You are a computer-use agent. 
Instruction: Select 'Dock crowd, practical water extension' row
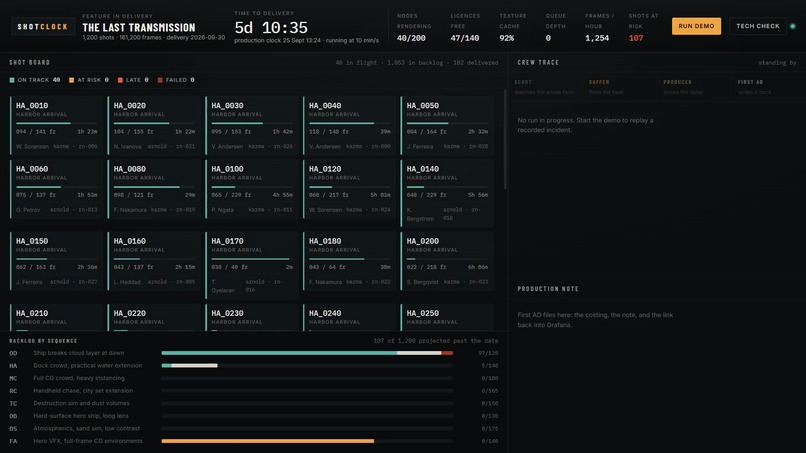pos(253,366)
